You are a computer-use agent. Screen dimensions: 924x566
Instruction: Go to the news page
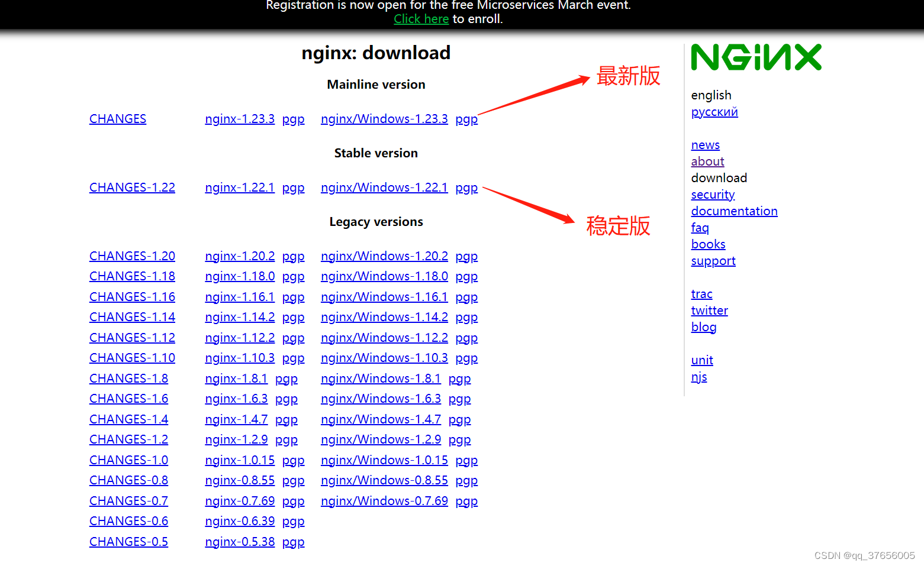click(x=705, y=145)
